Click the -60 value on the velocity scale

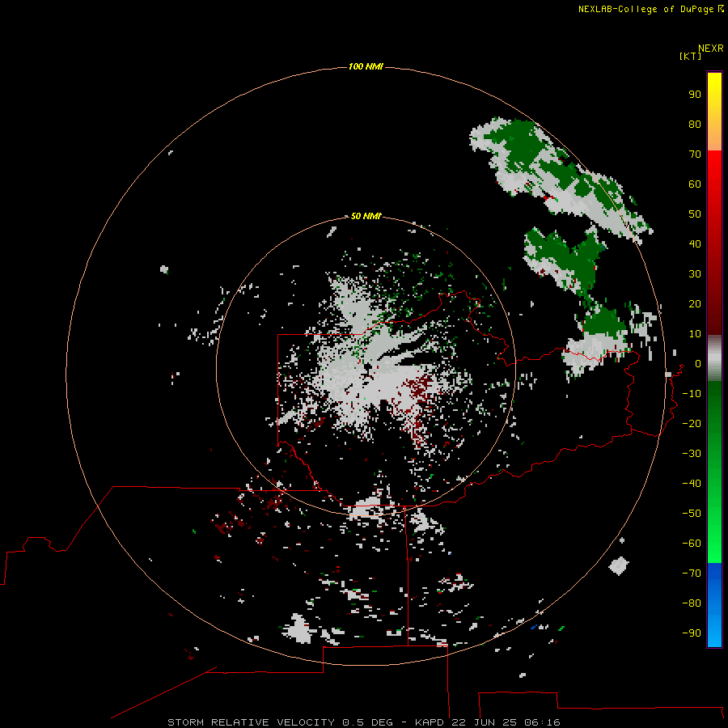coord(692,544)
